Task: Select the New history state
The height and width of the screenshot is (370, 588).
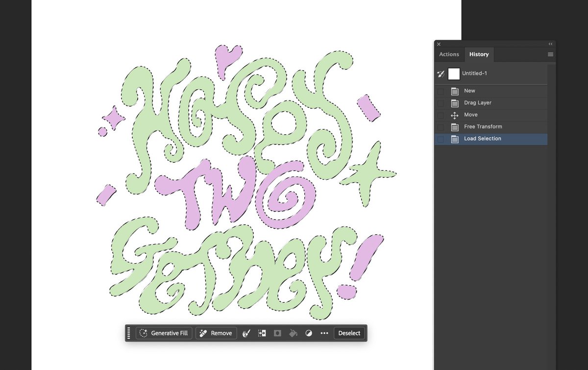Action: 491,91
